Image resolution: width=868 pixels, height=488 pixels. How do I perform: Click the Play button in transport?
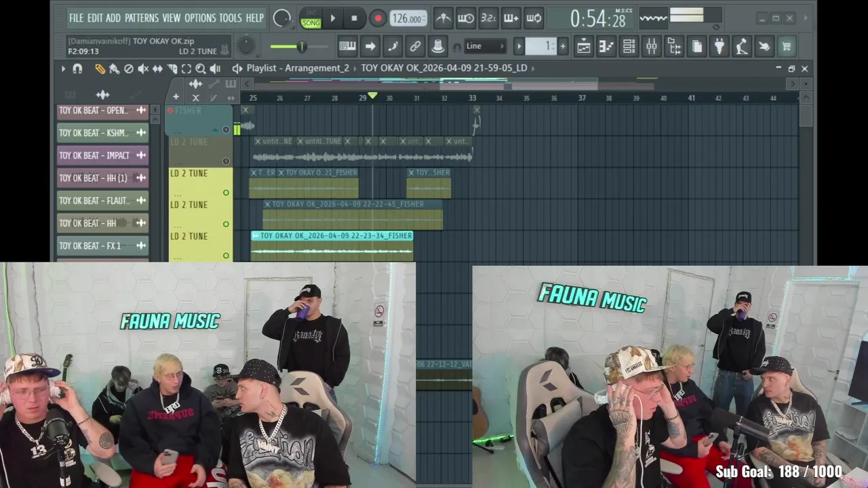332,18
